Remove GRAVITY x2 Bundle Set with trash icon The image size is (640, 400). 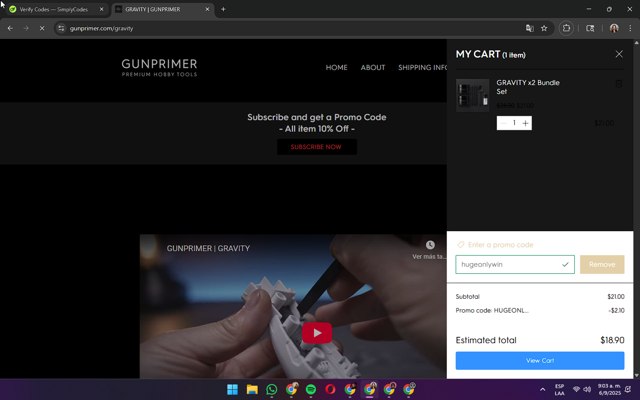pyautogui.click(x=619, y=84)
